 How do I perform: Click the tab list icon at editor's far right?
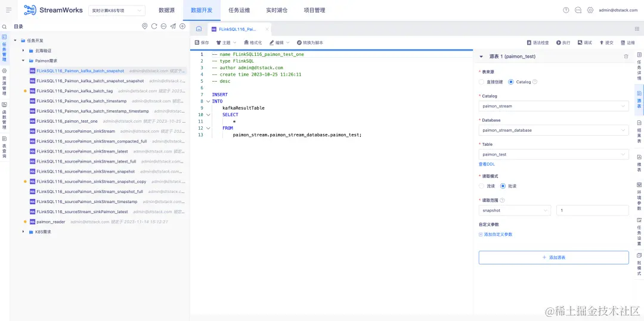click(637, 29)
